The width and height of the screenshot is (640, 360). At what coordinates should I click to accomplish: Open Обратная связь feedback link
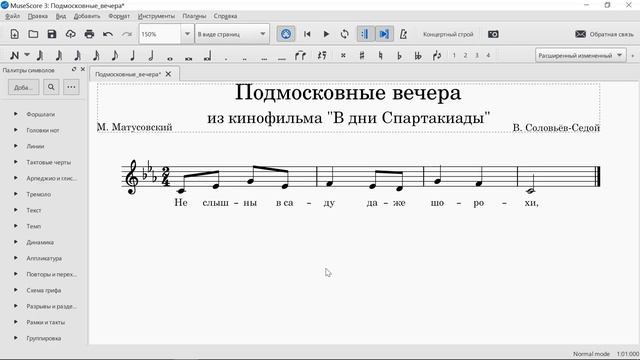click(x=604, y=34)
